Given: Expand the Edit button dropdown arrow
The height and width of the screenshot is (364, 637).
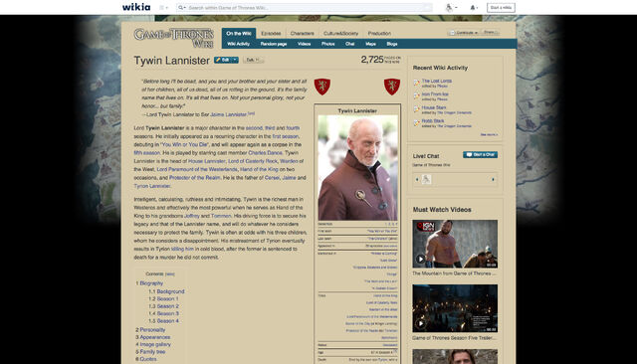Looking at the screenshot, I should click(235, 60).
